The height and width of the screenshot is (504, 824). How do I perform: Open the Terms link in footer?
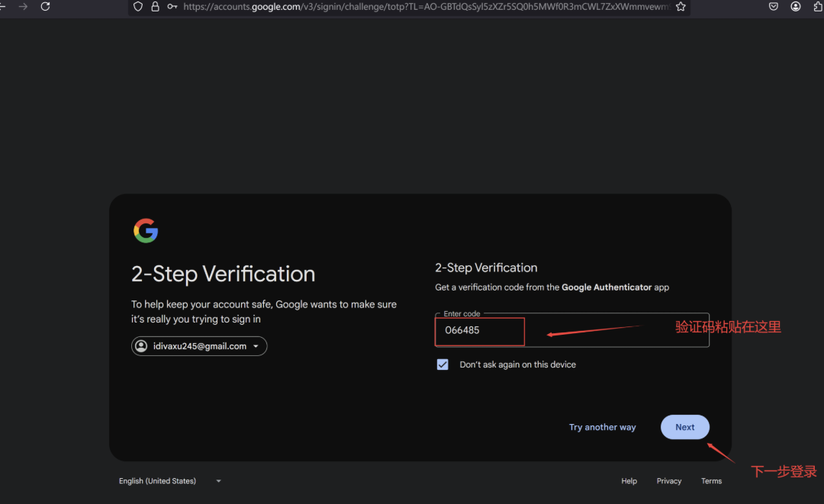[711, 481]
